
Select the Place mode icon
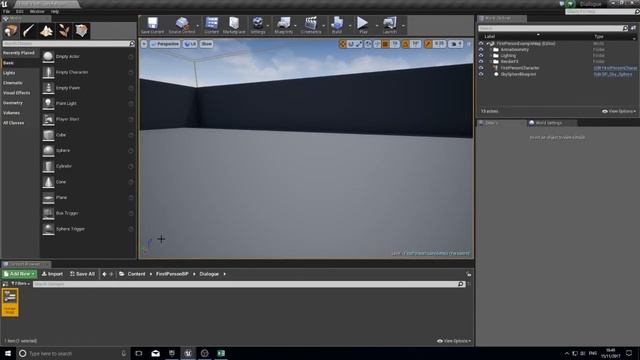[x=11, y=31]
